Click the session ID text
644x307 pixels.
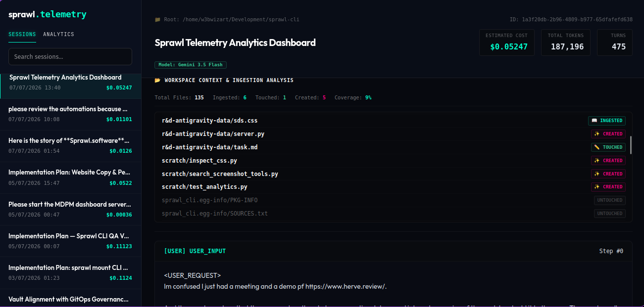571,20
